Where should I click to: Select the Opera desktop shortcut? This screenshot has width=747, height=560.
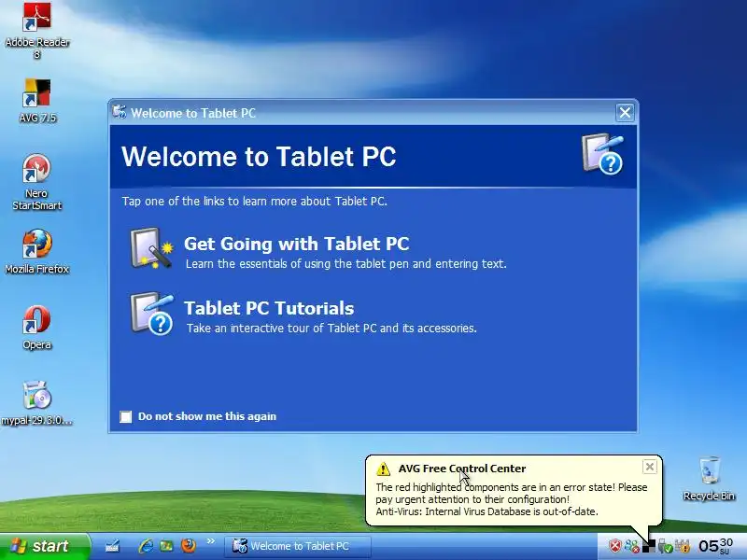tap(36, 328)
